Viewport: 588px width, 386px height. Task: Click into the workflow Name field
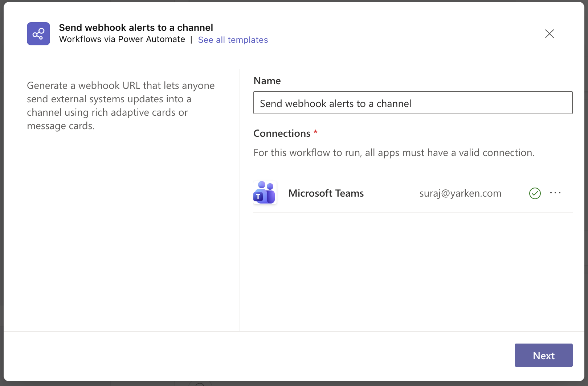tap(413, 103)
